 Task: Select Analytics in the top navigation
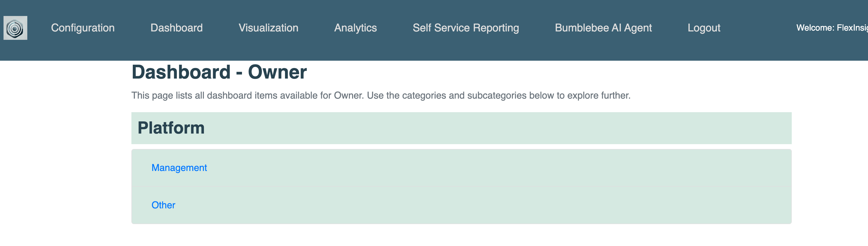coord(355,28)
